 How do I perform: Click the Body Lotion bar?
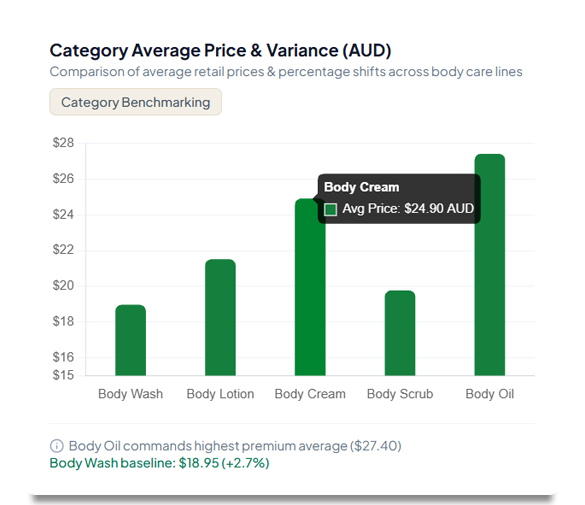click(220, 317)
